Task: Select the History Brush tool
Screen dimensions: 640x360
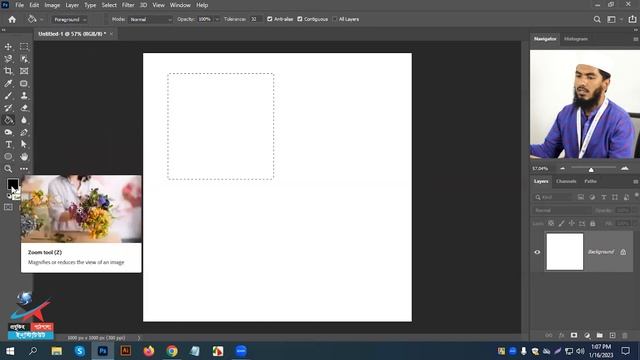Action: [x=8, y=108]
